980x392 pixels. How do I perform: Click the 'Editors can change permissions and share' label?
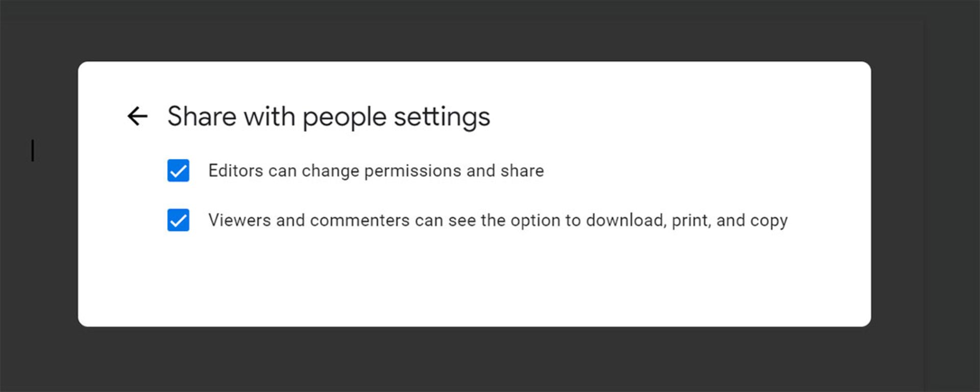pos(376,170)
